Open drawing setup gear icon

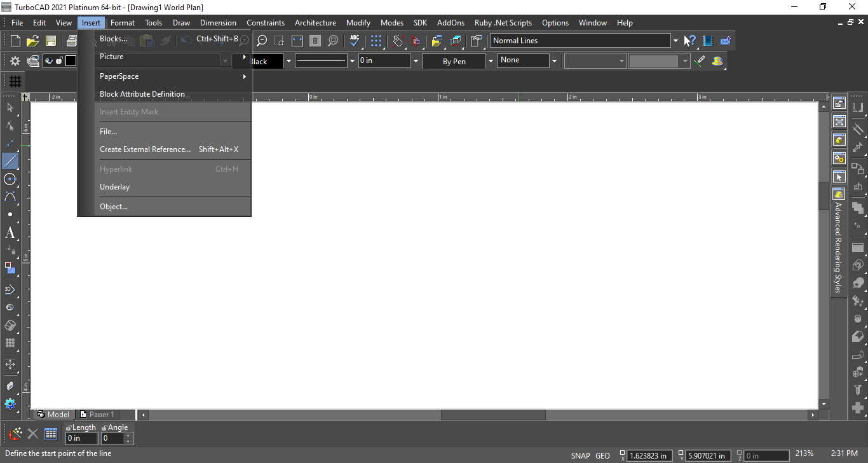click(15, 61)
